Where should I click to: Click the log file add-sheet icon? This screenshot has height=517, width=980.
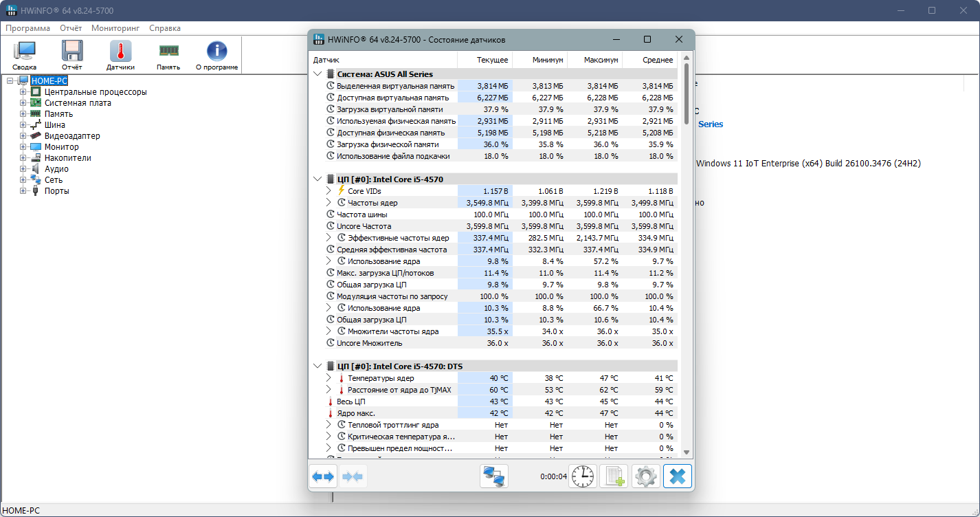pos(614,476)
